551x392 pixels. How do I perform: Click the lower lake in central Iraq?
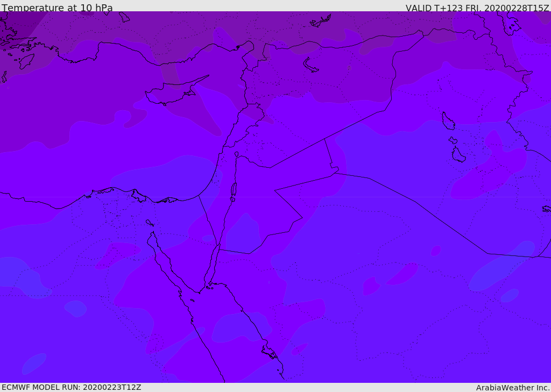458,154
